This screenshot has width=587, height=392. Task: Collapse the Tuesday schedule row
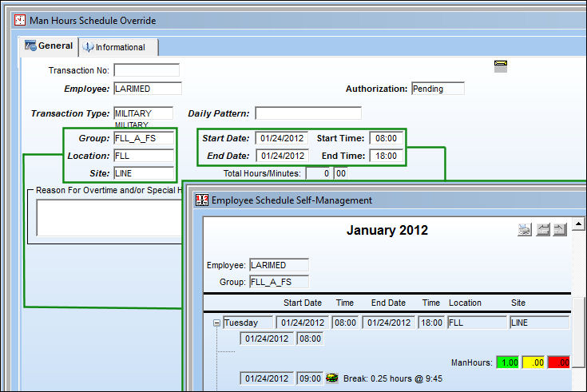click(216, 323)
